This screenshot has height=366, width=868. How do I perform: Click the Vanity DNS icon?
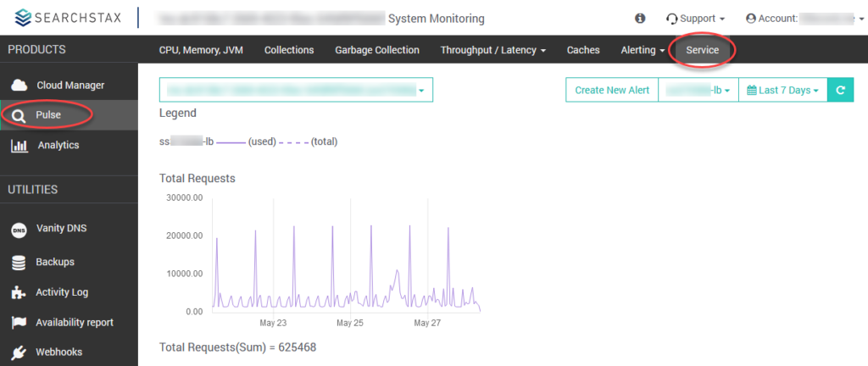click(19, 230)
